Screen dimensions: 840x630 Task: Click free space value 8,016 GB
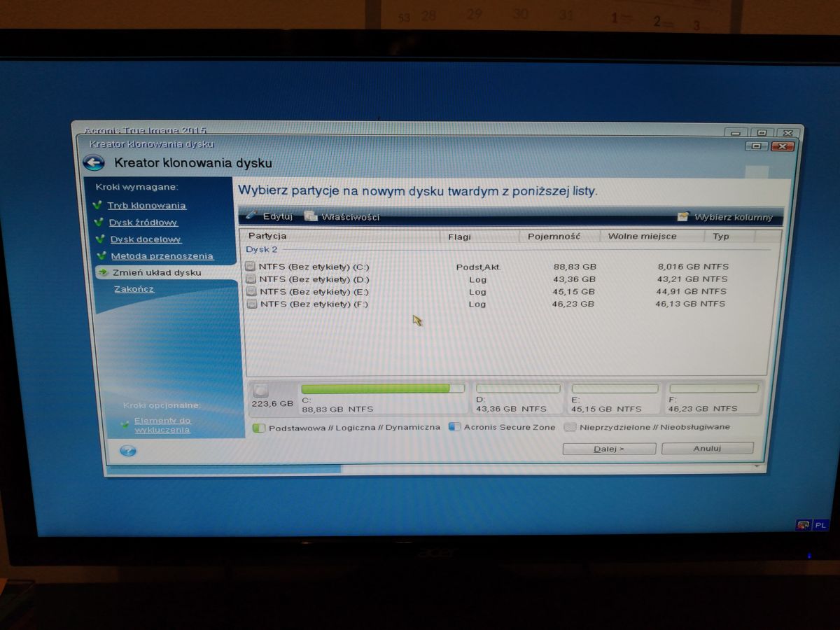678,267
